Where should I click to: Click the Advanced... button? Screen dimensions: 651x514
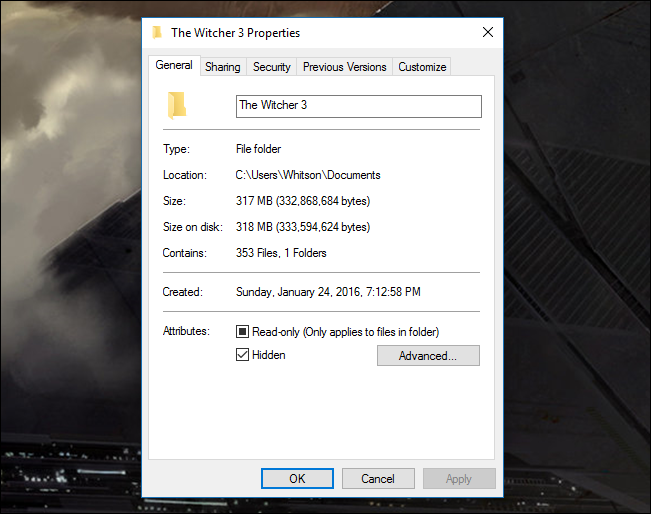coord(428,356)
